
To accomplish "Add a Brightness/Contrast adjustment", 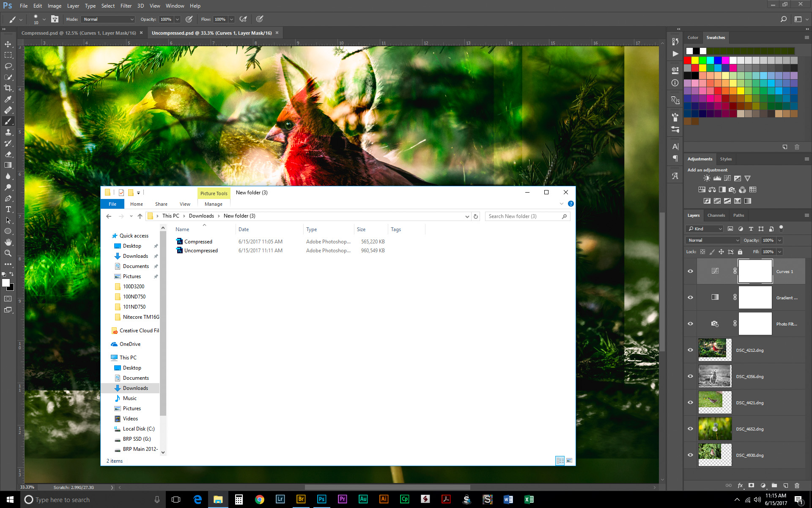I will 707,178.
